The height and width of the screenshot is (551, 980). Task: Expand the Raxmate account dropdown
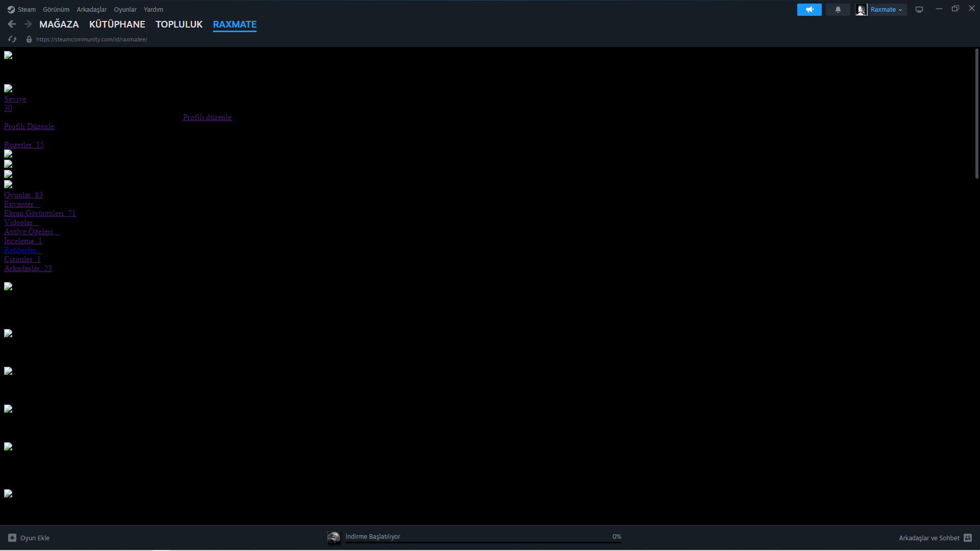tap(887, 10)
